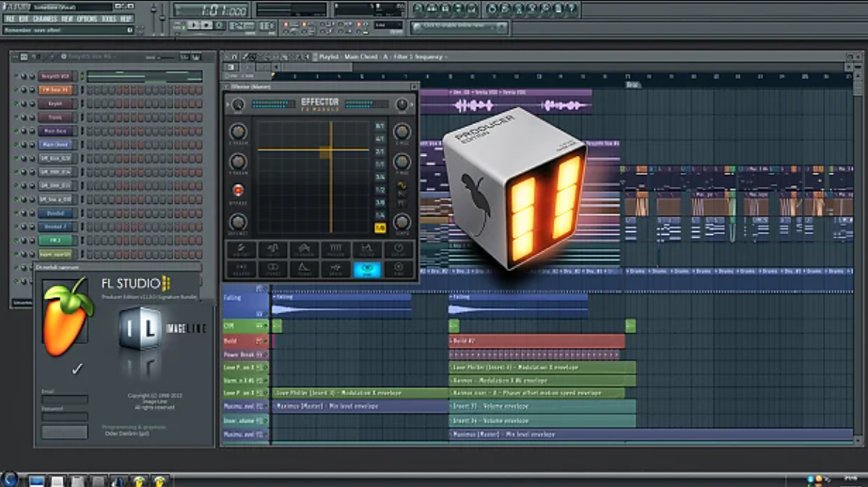Click the sine wave LFO shape icon in Effector
This screenshot has height=487, width=868.
pyautogui.click(x=402, y=185)
